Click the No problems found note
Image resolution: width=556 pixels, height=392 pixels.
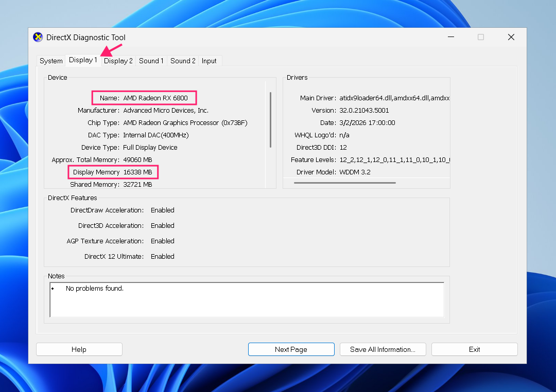click(95, 289)
